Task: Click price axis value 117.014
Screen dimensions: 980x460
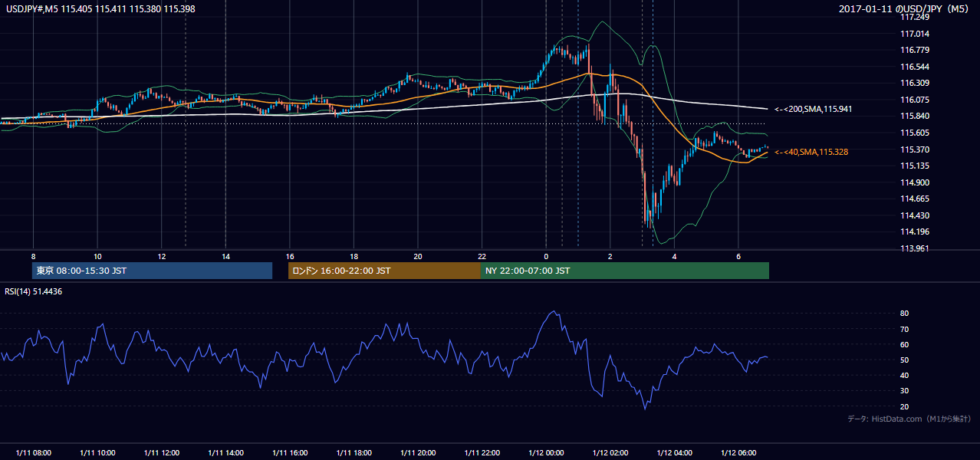Action: tap(915, 34)
